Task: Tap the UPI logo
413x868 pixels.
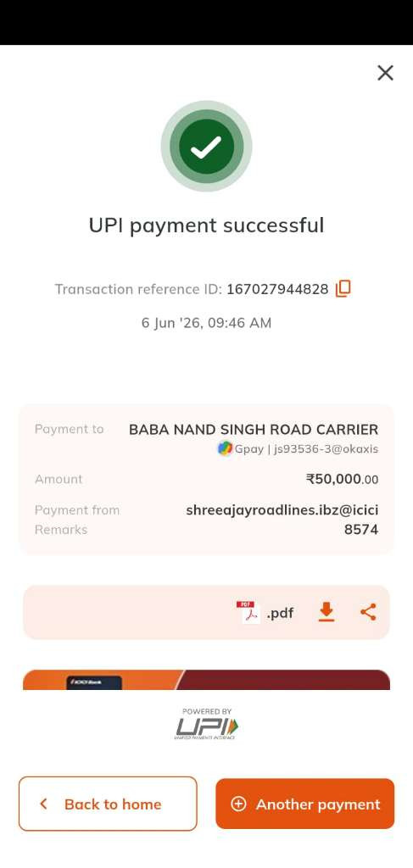Action: click(x=207, y=724)
